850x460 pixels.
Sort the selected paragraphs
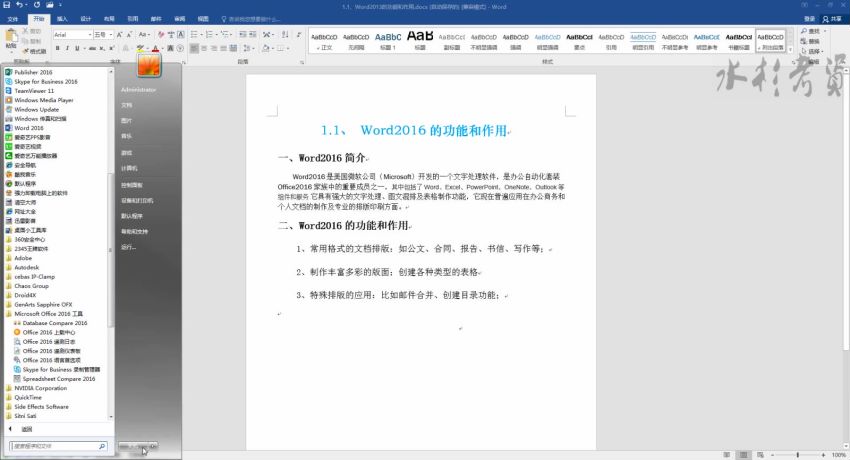point(285,35)
